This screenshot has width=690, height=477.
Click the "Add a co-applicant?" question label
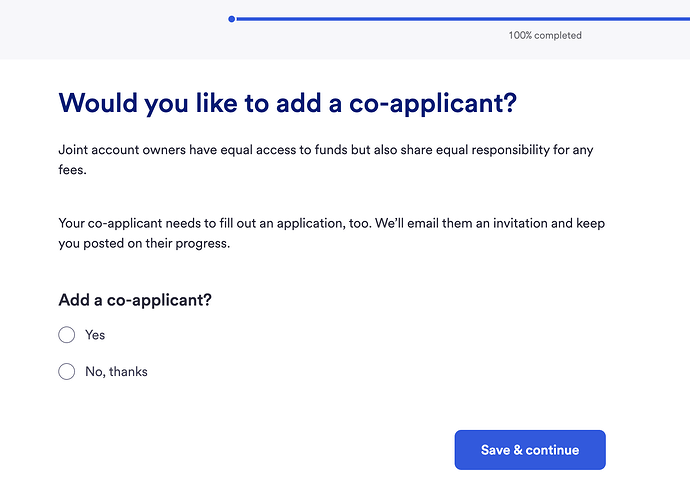pos(135,300)
